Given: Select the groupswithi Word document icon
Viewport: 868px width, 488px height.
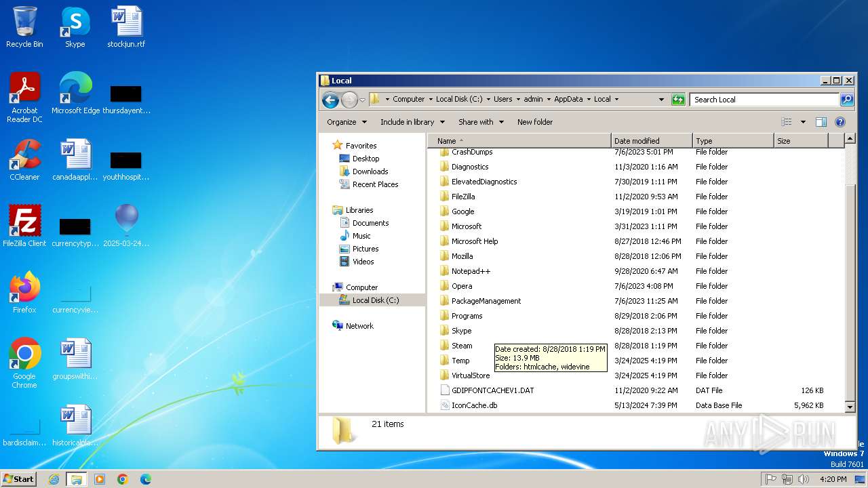Looking at the screenshot, I should (x=75, y=359).
